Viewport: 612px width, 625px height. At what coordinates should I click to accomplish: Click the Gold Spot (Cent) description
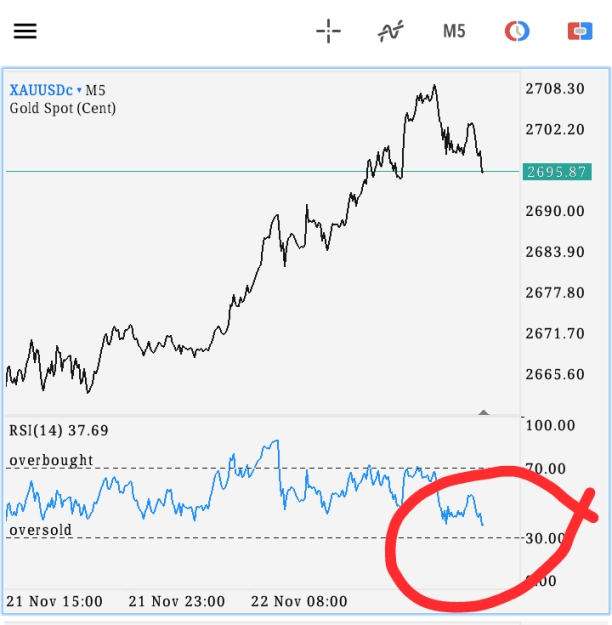click(63, 108)
